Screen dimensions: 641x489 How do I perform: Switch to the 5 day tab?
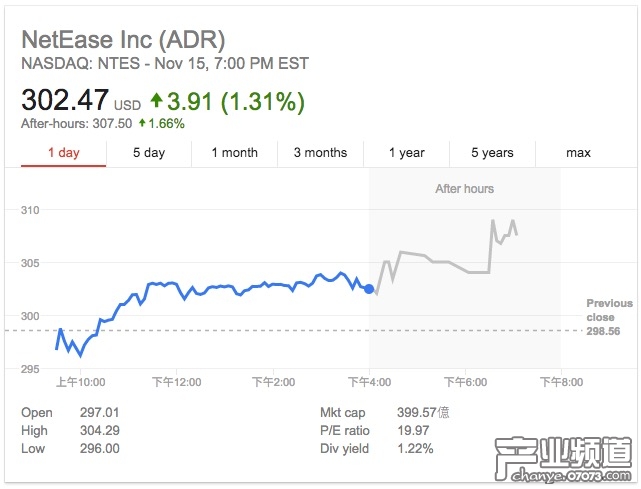tap(149, 153)
